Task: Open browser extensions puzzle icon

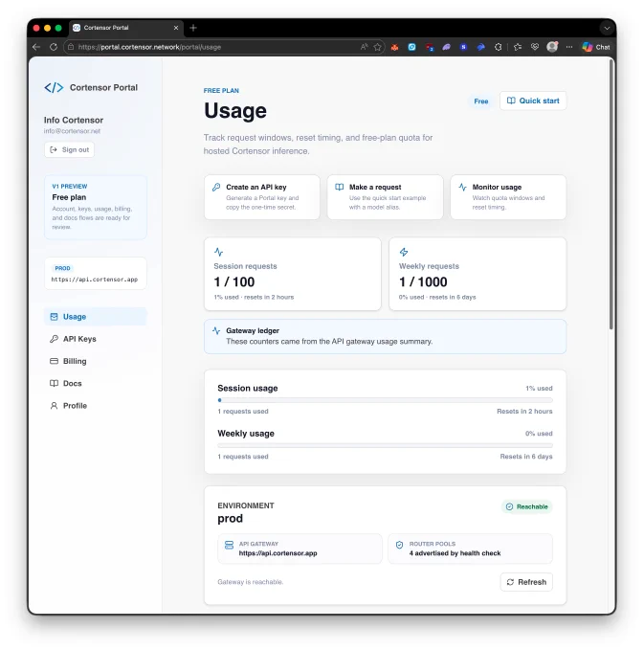Action: point(498,47)
